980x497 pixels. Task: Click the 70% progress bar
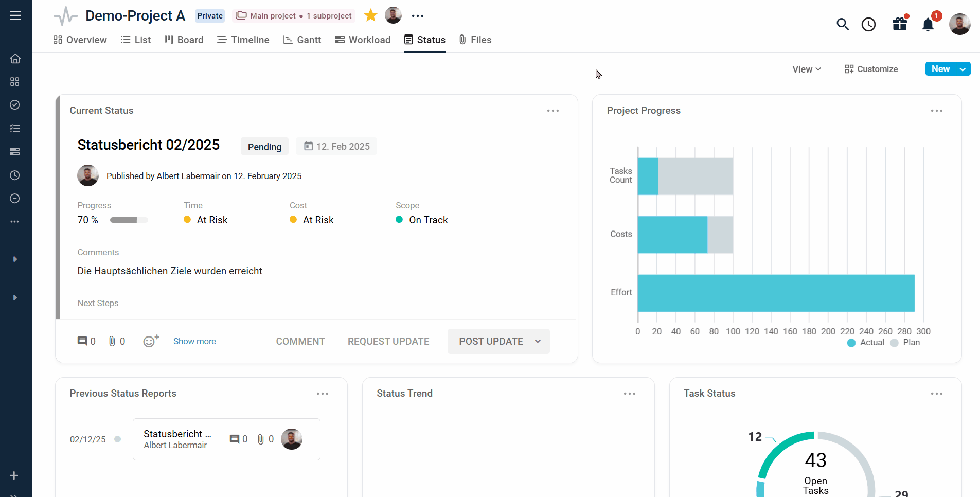pyautogui.click(x=129, y=220)
